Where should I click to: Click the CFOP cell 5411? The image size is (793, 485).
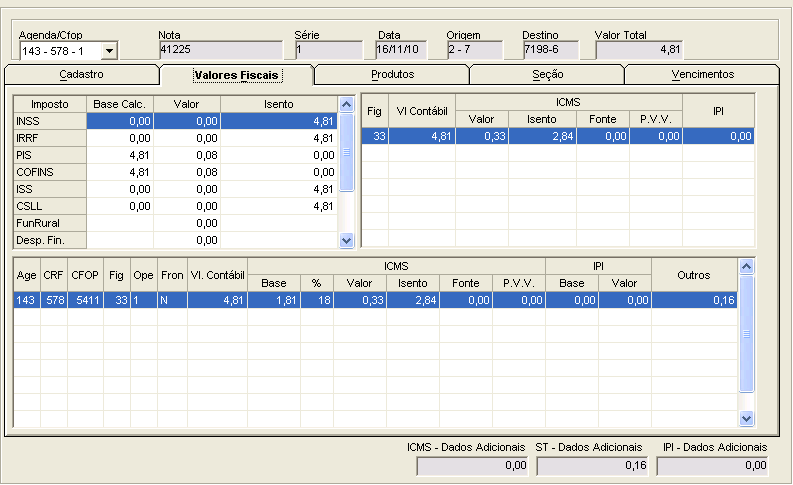85,300
